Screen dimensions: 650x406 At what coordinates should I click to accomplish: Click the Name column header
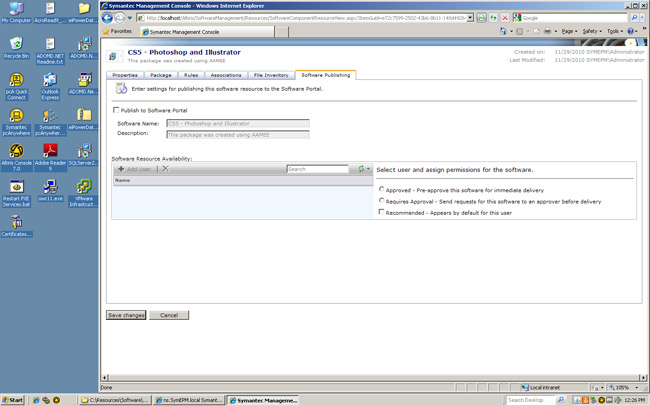pyautogui.click(x=243, y=180)
